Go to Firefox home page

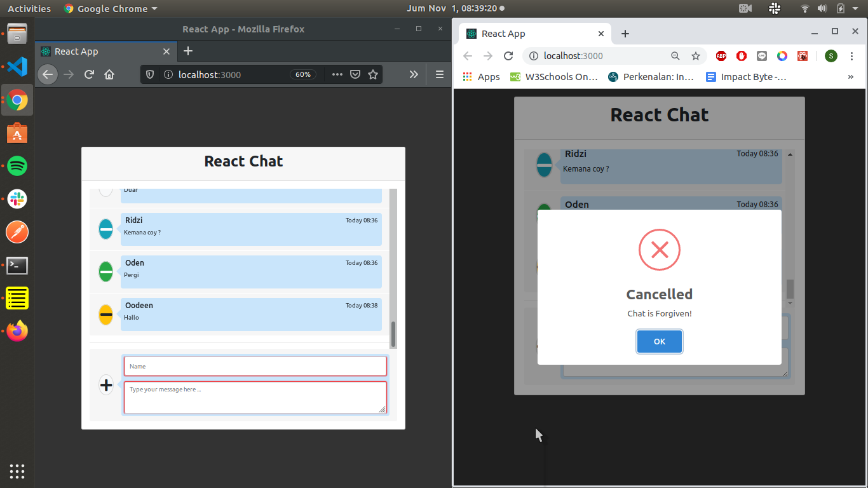[109, 74]
